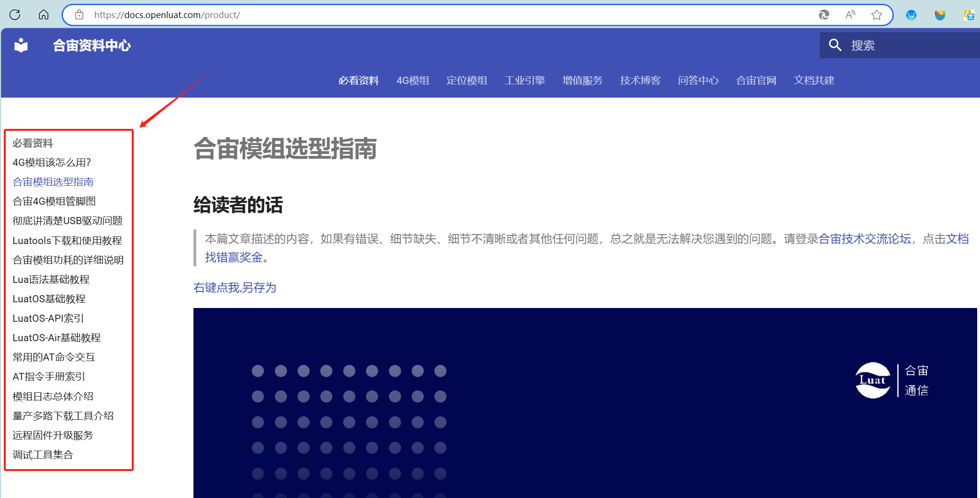Click the 给读者的话 section heading
980x498 pixels.
238,205
